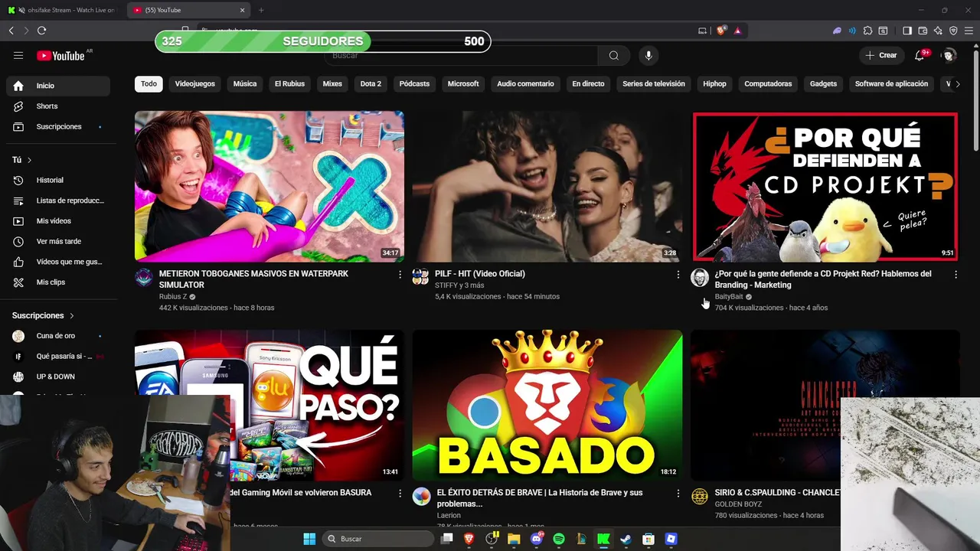Switch to the ohsifake Stream browser tab
Image resolution: width=980 pixels, height=551 pixels.
(62, 10)
